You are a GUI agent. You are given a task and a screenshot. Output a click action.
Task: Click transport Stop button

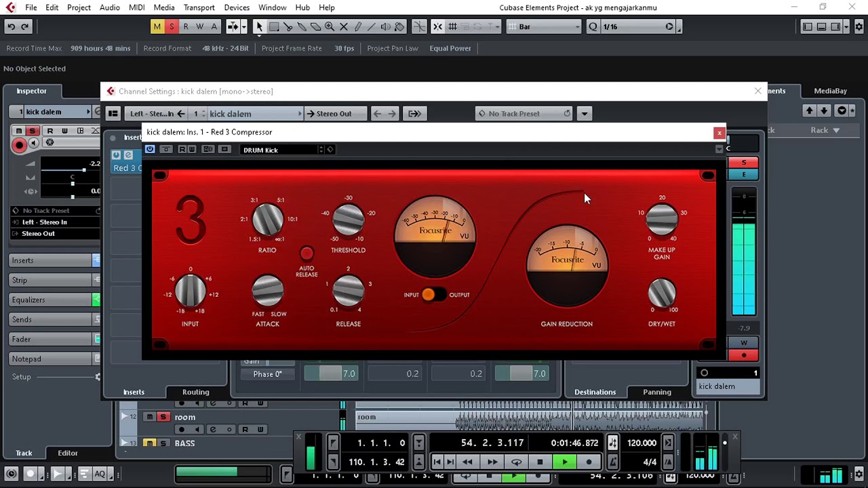(540, 462)
